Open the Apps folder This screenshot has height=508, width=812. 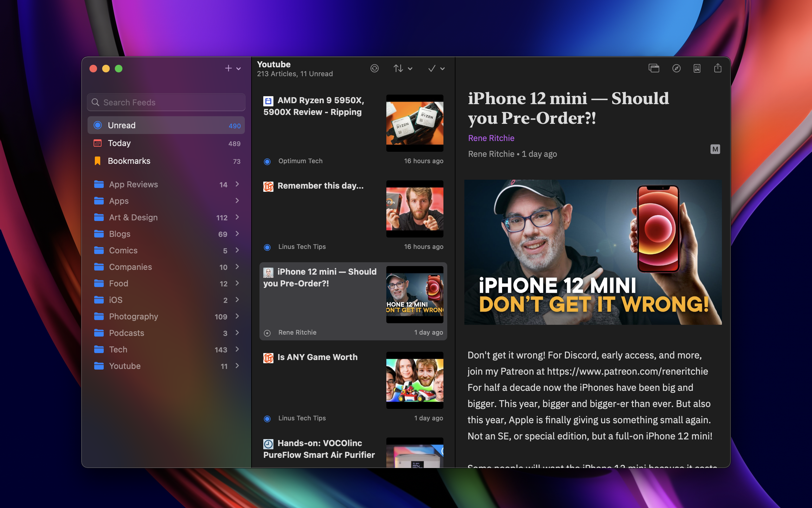click(166, 201)
